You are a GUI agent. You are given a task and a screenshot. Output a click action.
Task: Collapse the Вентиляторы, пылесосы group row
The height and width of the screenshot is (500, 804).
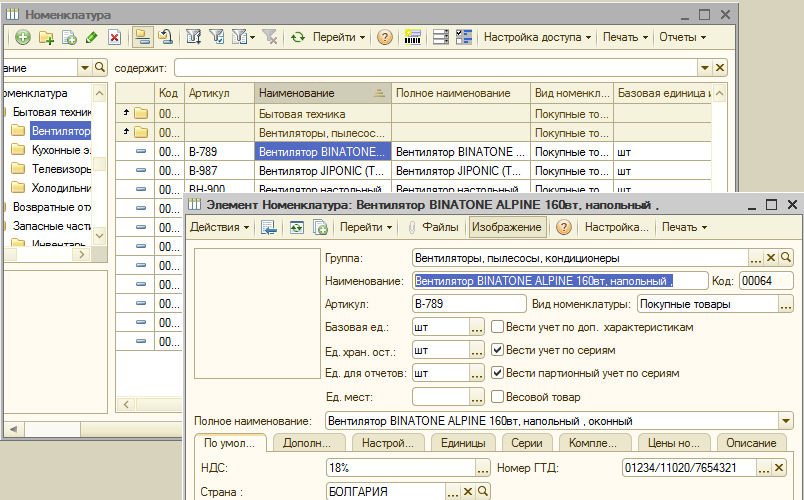(126, 131)
